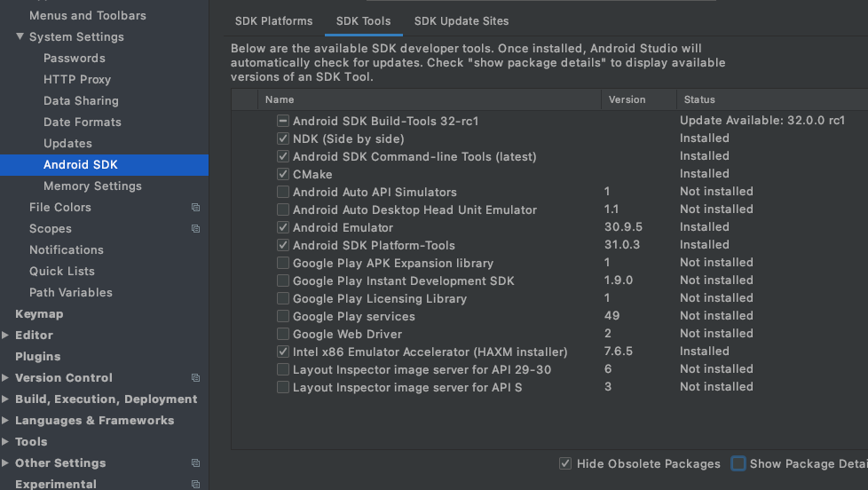The height and width of the screenshot is (490, 868).
Task: Uncheck the CMake checkbox
Action: [283, 174]
